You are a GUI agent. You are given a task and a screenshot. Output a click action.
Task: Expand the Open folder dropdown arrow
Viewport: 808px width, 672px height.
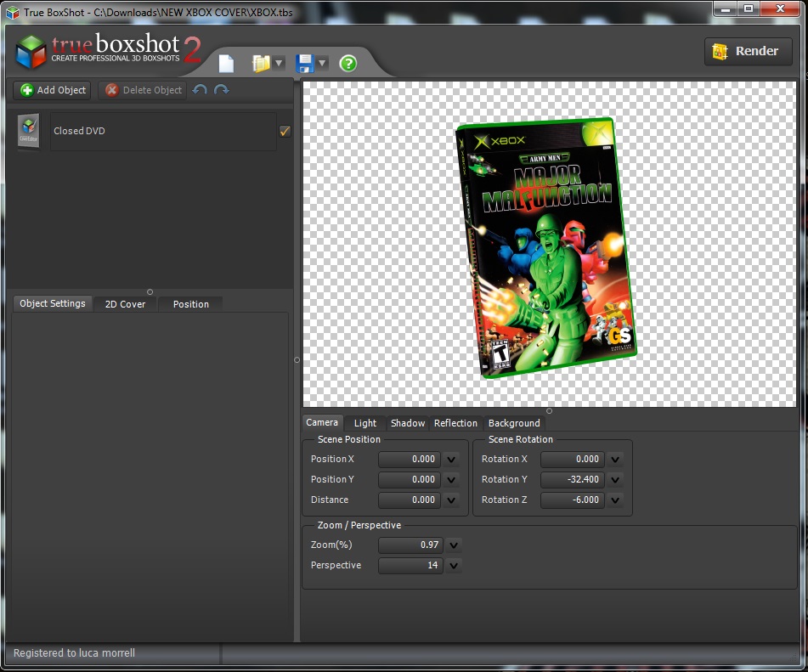point(279,64)
